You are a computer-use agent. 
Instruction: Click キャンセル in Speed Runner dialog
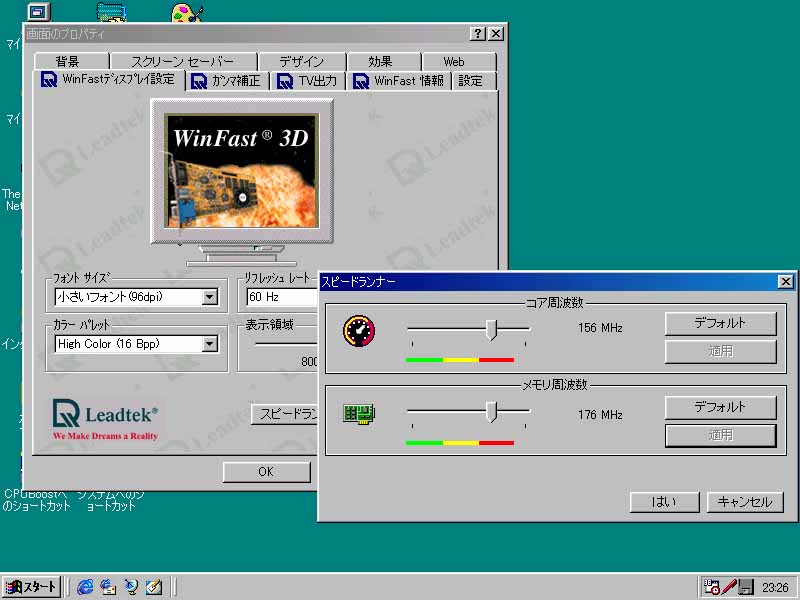pyautogui.click(x=745, y=502)
